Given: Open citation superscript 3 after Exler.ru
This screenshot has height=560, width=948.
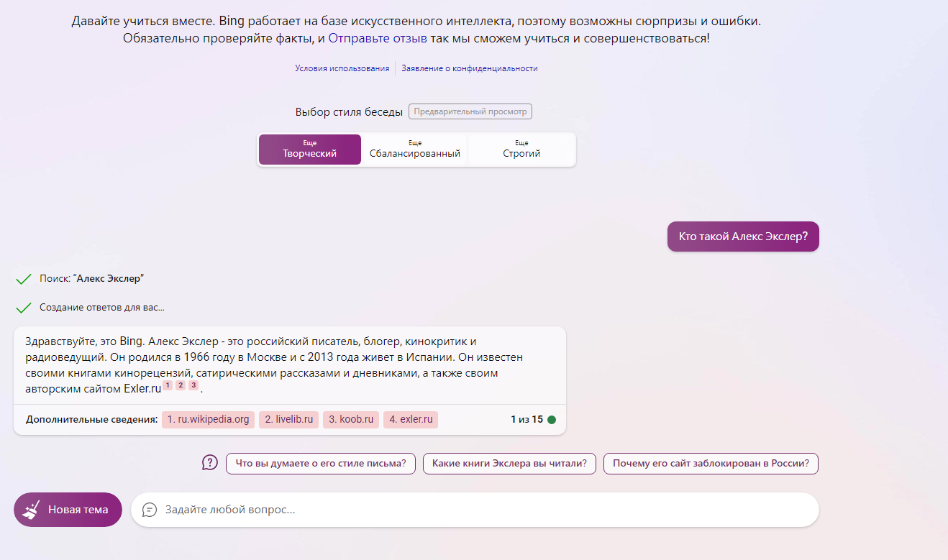Looking at the screenshot, I should pos(193,386).
